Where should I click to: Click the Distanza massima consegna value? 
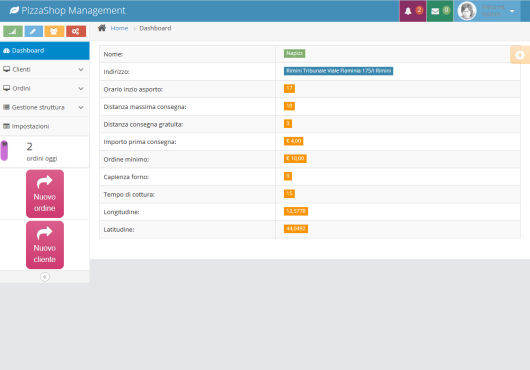click(x=289, y=106)
